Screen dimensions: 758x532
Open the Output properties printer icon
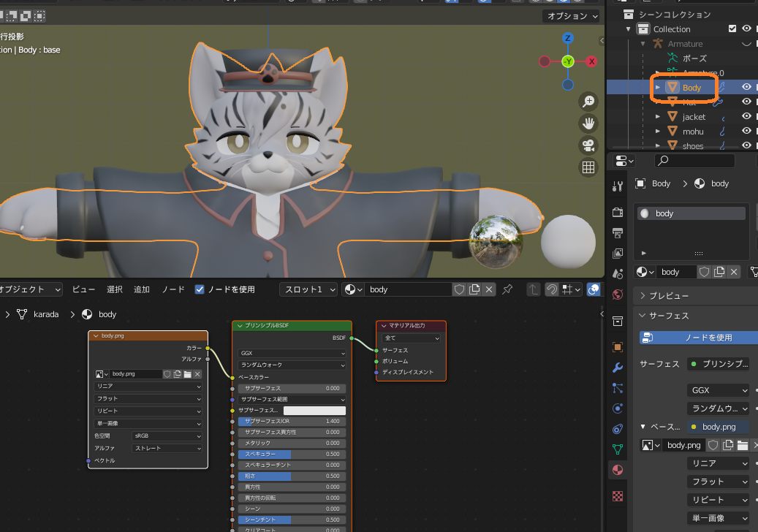point(618,233)
